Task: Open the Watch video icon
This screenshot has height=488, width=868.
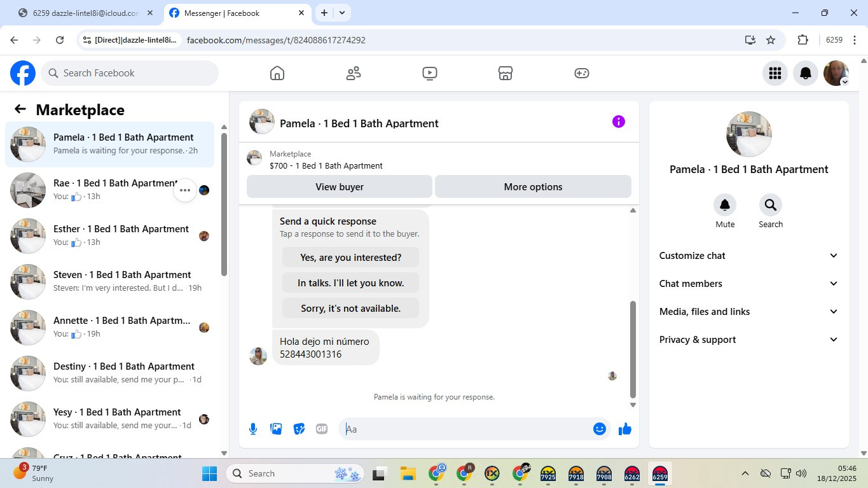Action: click(x=430, y=73)
